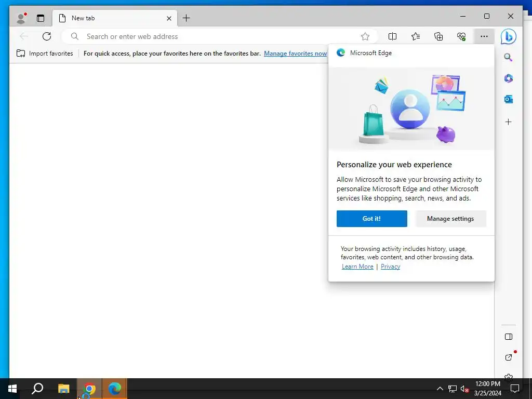Open Settings and more ellipsis menu
Image resolution: width=532 pixels, height=399 pixels.
(484, 36)
